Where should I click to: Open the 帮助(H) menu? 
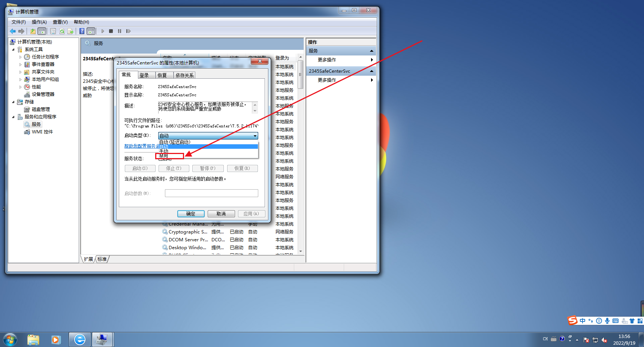coord(81,22)
